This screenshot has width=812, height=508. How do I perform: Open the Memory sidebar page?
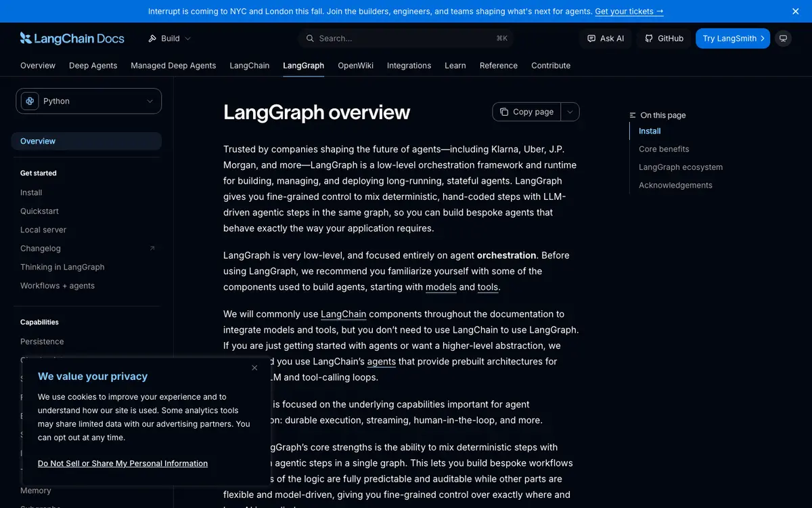(x=36, y=490)
